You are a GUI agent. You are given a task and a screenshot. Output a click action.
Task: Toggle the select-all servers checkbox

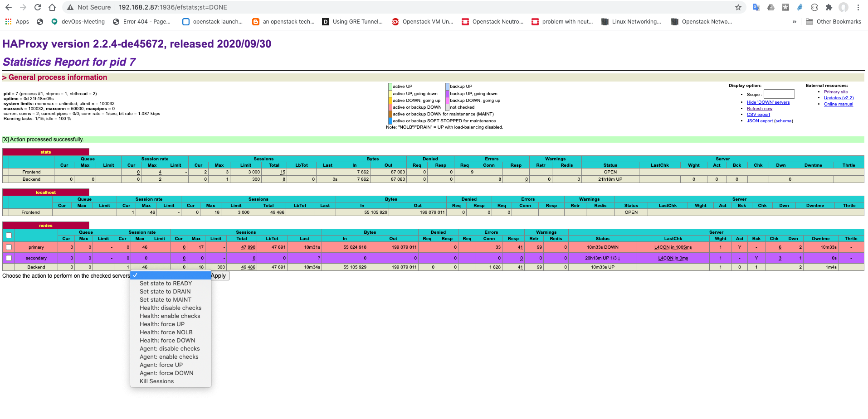click(x=9, y=236)
